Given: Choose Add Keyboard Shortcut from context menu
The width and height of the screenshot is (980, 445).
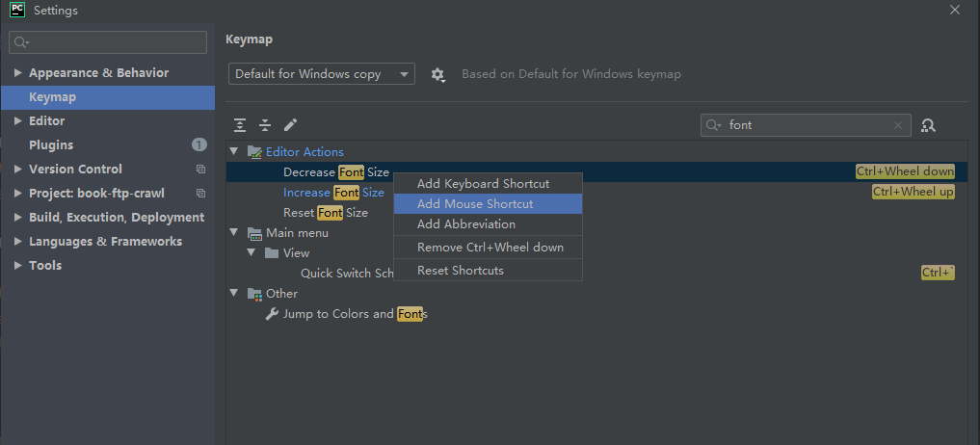Looking at the screenshot, I should tap(488, 184).
